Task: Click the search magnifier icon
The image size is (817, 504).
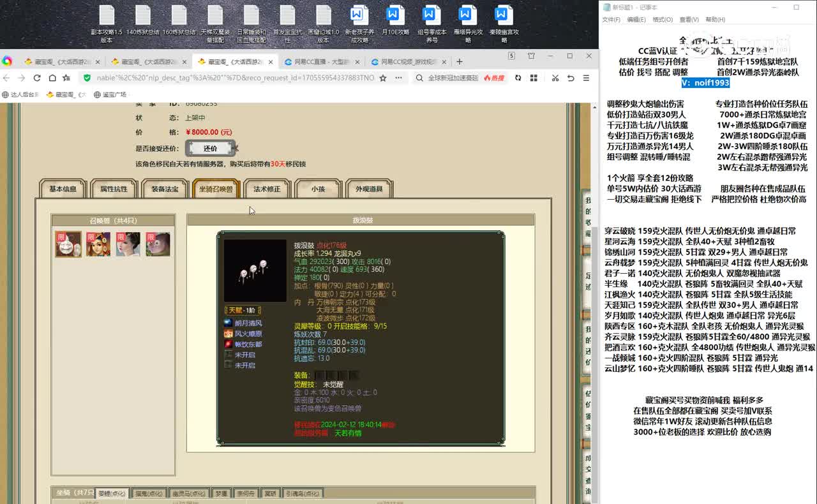Action: (419, 78)
